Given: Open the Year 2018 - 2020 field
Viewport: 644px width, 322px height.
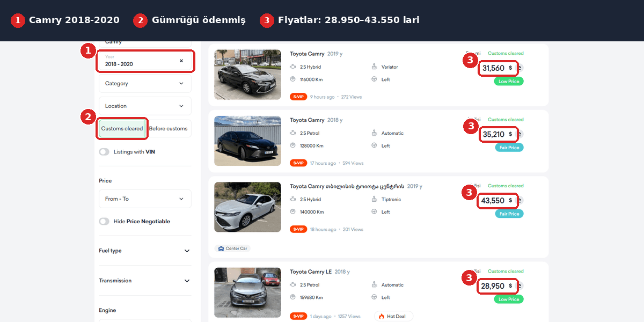Looking at the screenshot, I should click(145, 61).
